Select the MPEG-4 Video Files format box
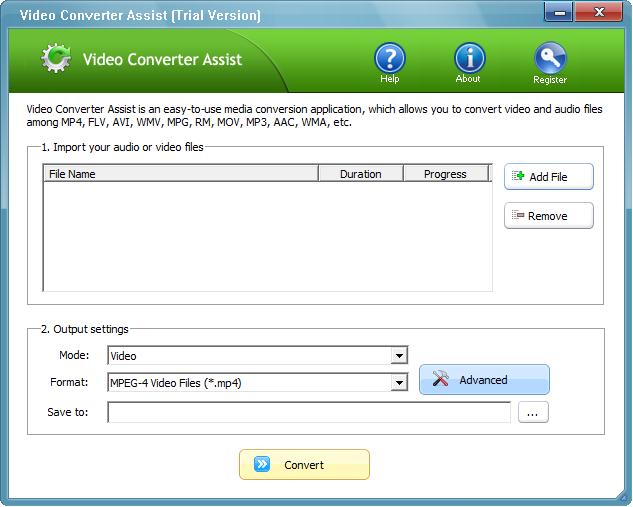The image size is (633, 507). (x=248, y=383)
